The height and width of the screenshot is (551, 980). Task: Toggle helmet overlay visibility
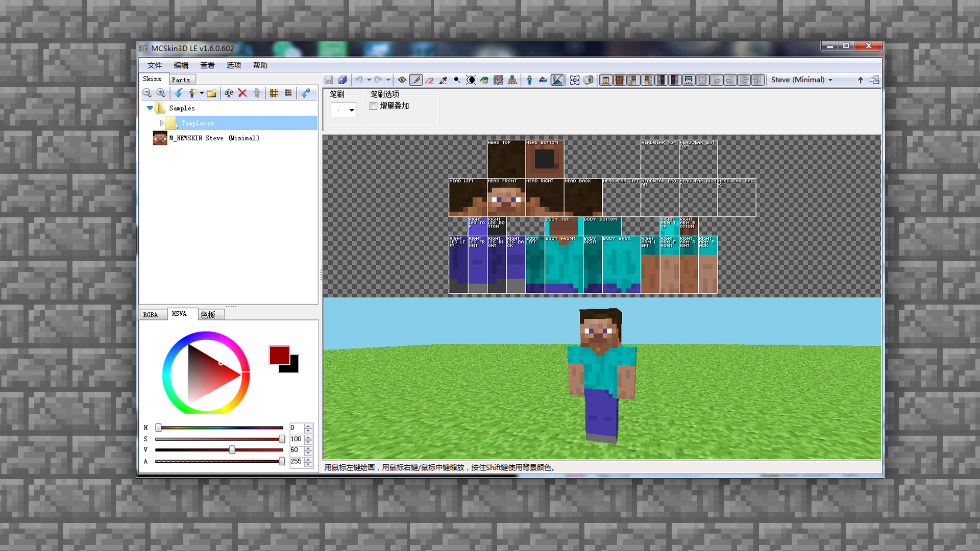click(689, 80)
